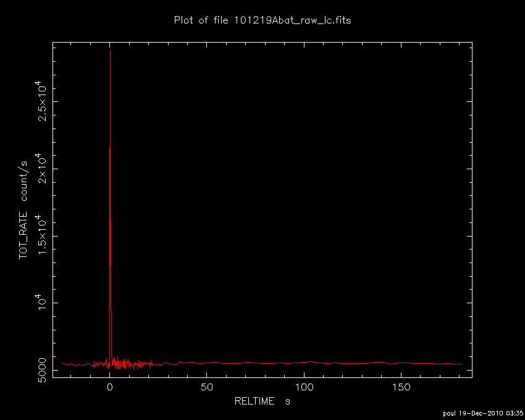Screen dimensions: 525x420
Task: Click the x-axis label "RELTIME s"
Action: (x=262, y=401)
